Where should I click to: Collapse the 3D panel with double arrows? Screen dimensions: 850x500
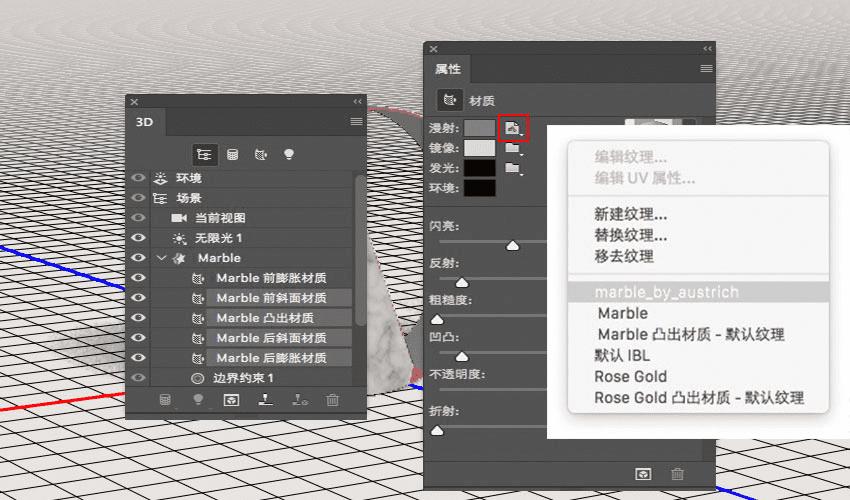357,101
